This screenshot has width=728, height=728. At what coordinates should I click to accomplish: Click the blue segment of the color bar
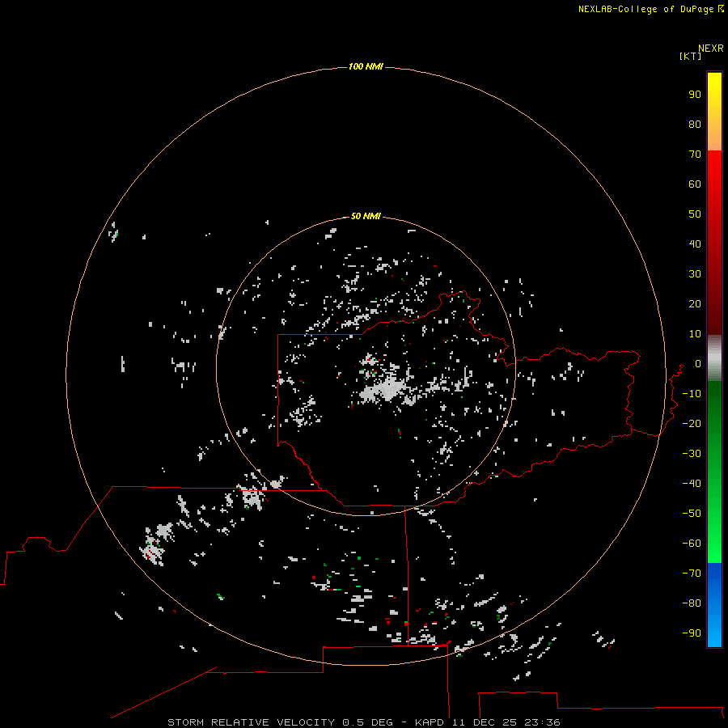[714, 605]
